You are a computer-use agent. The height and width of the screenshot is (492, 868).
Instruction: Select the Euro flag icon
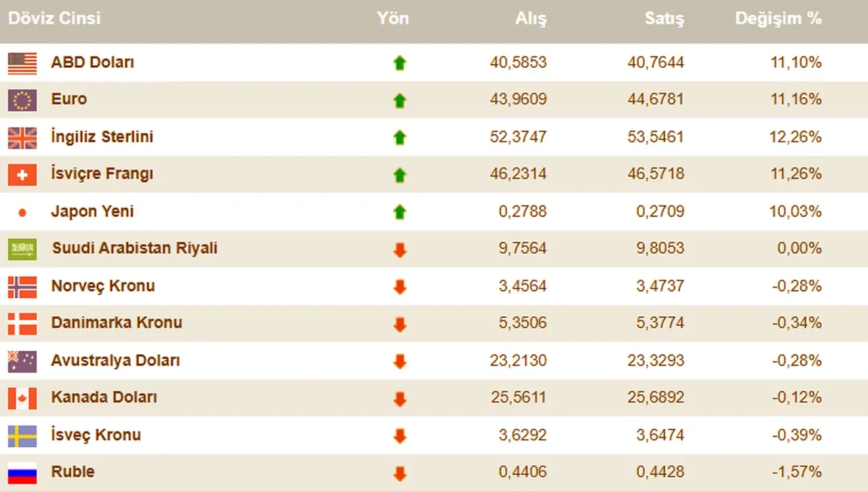coord(22,100)
